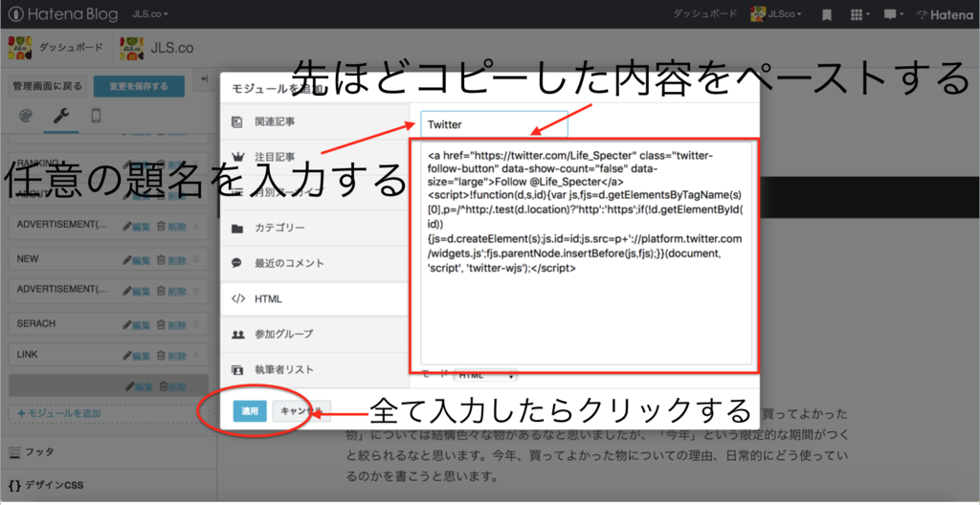Select 執筆者リスト module type
The width and height of the screenshot is (980, 505).
coord(315,369)
